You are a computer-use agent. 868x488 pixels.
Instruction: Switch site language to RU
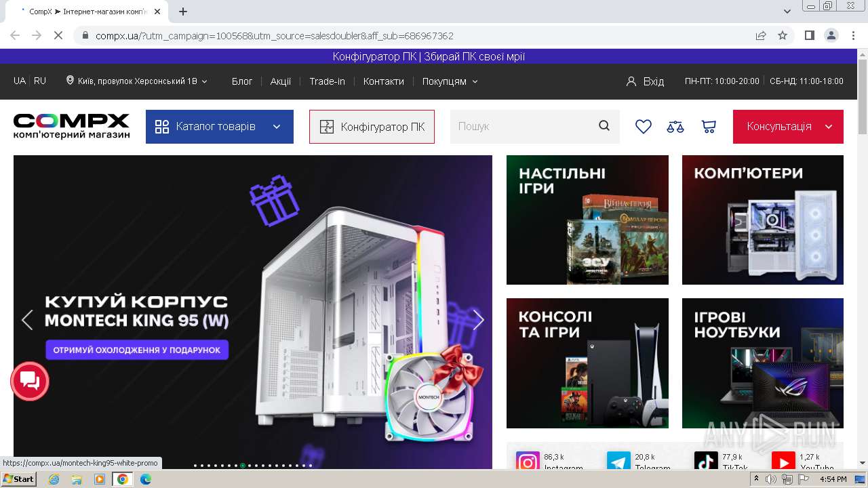(x=40, y=81)
